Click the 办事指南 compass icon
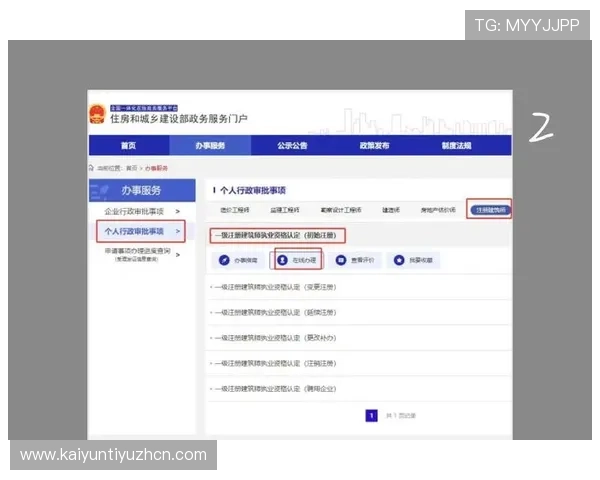This screenshot has height=480, width=600. click(224, 260)
